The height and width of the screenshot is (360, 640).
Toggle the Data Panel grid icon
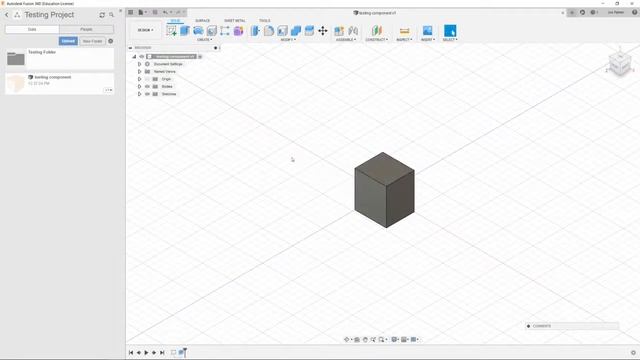[131, 12]
